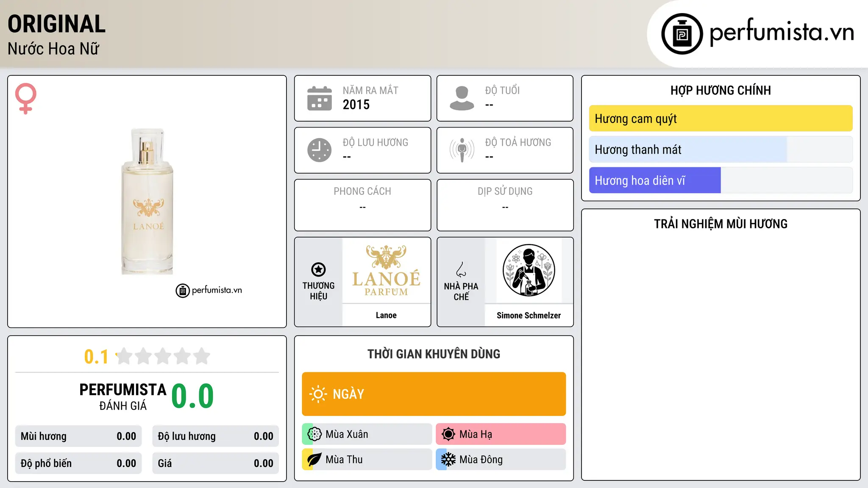Screen dimensions: 868x488
Task: Click the perfumista.vn bottle logo icon
Action: point(682,34)
